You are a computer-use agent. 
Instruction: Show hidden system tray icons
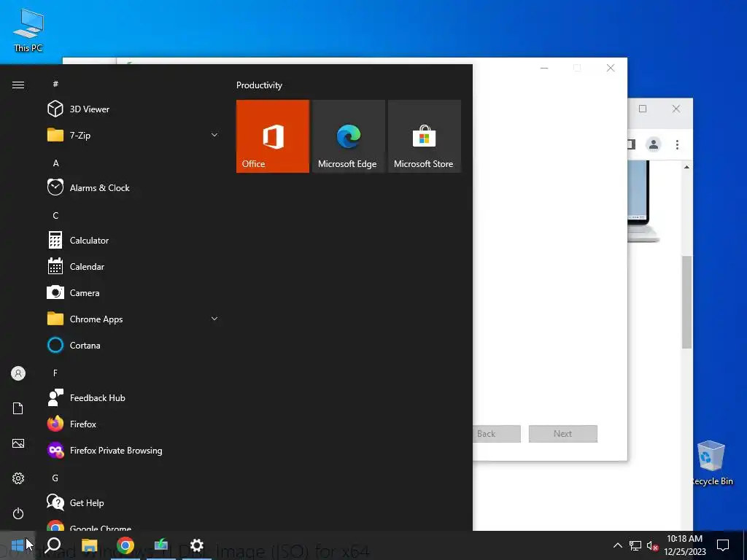[617, 545]
